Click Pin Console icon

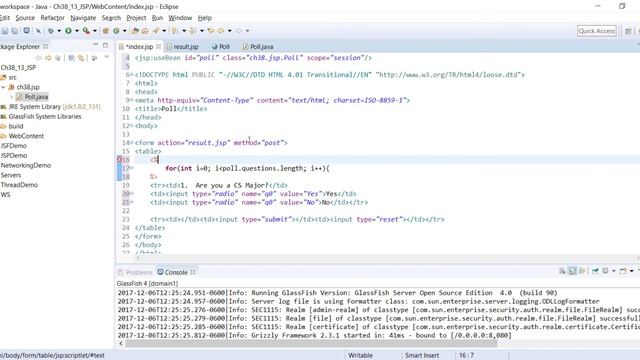596,271
